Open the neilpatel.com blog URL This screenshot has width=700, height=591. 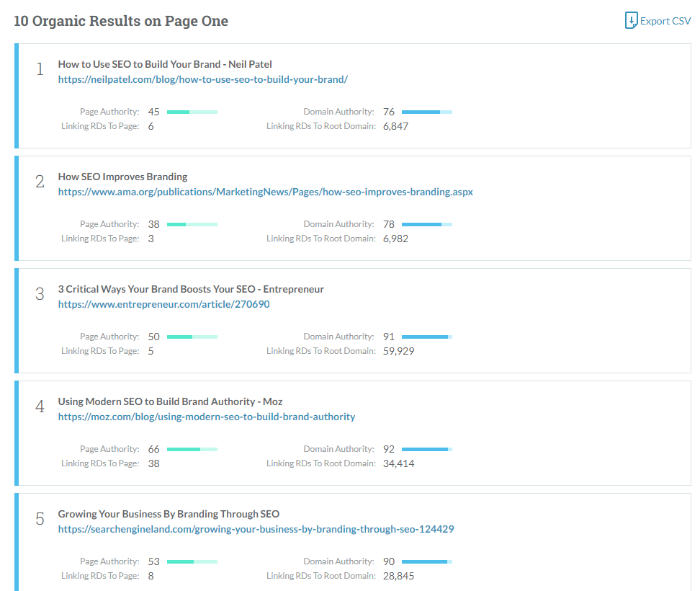click(202, 79)
